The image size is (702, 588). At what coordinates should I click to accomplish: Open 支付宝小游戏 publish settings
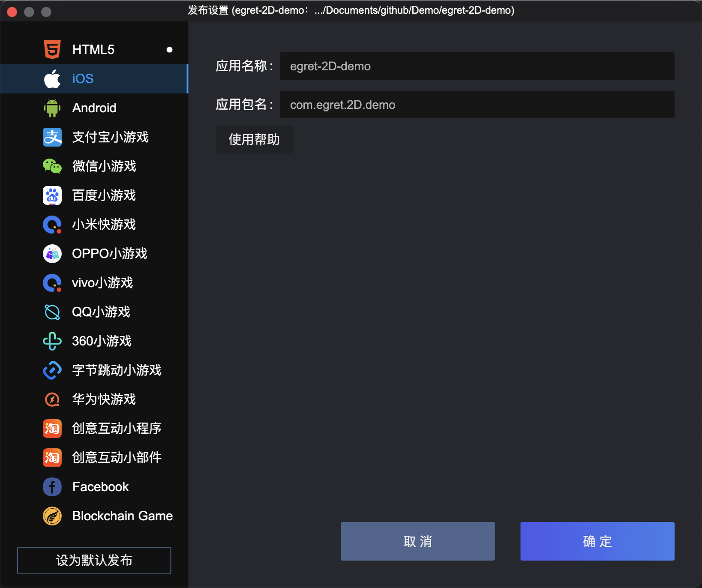[x=94, y=137]
